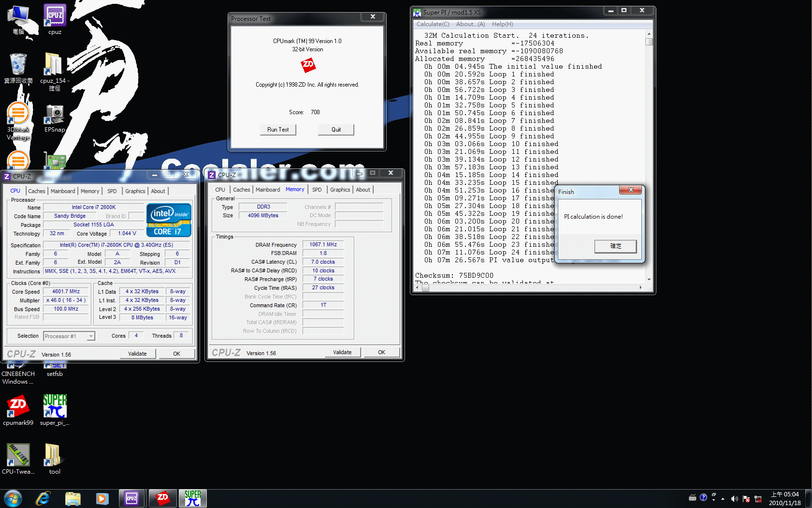
Task: Switch to CPUmark ZD taskbar button
Action: pos(162,498)
